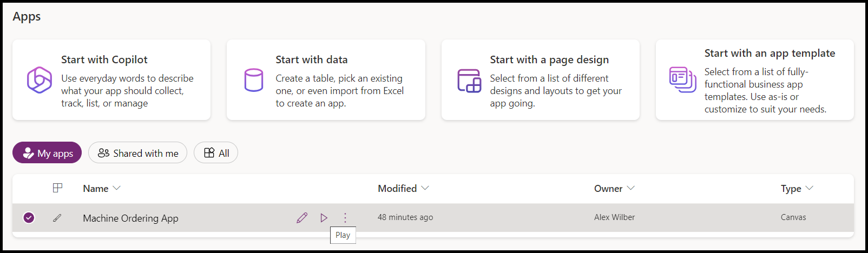868x253 pixels.
Task: Click the app template icon
Action: 682,79
